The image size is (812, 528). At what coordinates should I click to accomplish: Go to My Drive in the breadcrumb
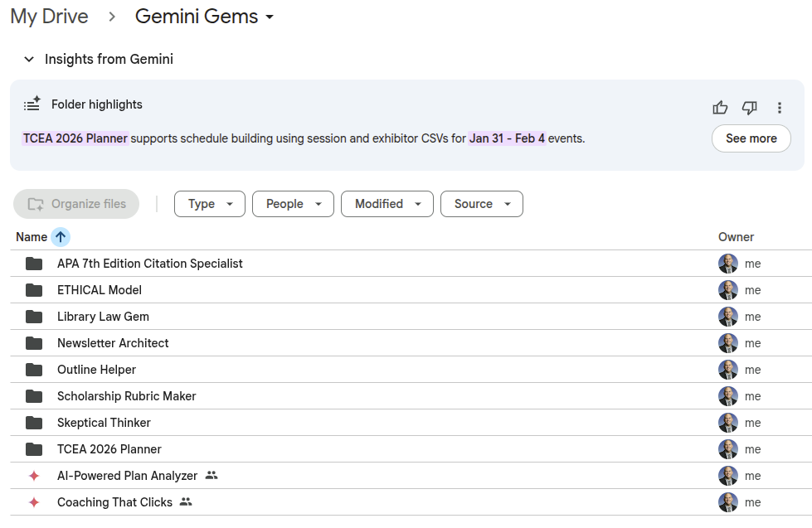[49, 17]
